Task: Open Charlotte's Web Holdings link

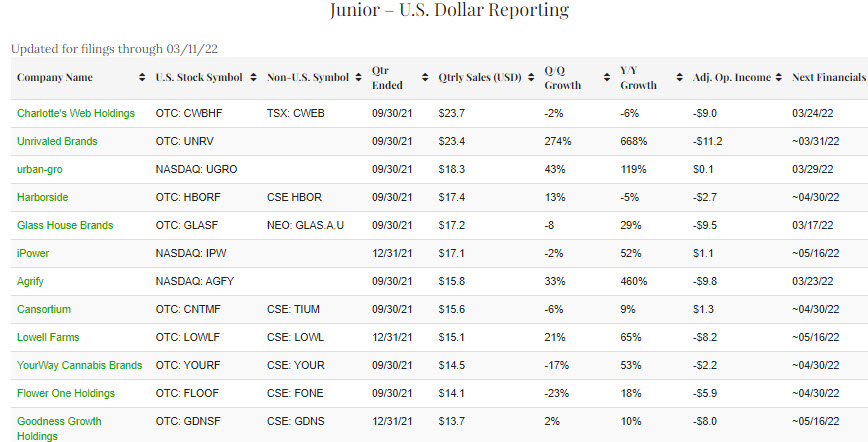Action: pyautogui.click(x=76, y=113)
